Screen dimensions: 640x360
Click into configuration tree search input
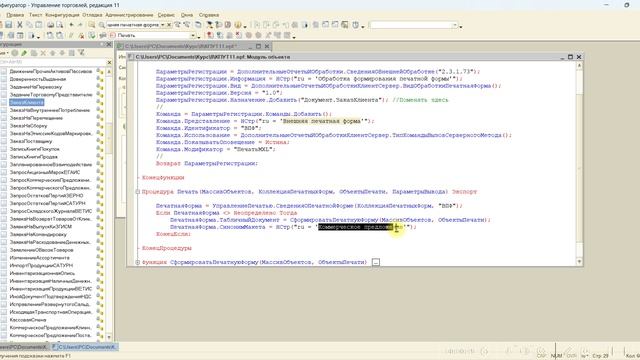52,62
